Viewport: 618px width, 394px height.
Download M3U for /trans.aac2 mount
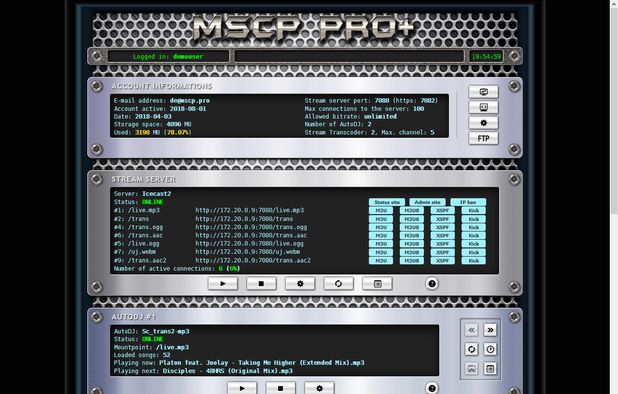[381, 260]
